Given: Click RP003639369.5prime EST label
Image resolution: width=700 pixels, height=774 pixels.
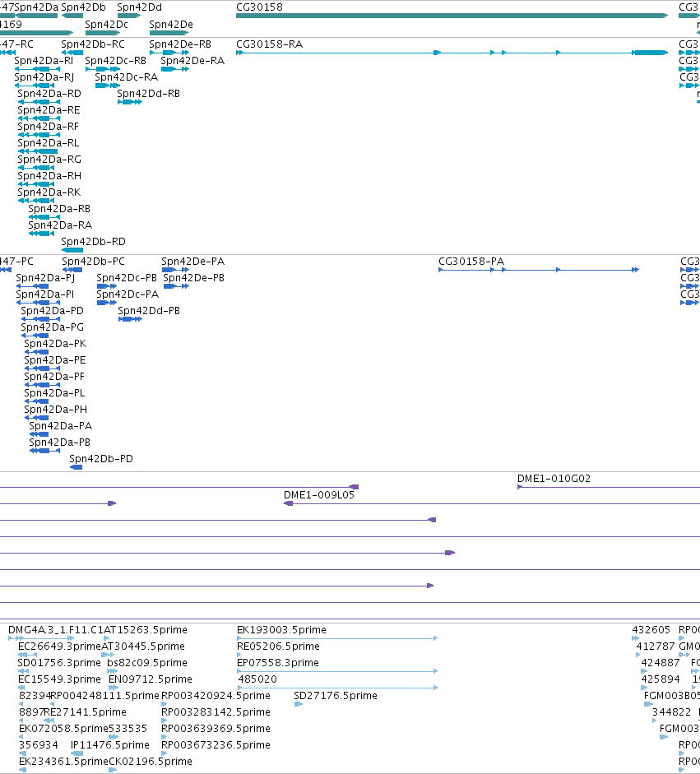Looking at the screenshot, I should point(216,729).
